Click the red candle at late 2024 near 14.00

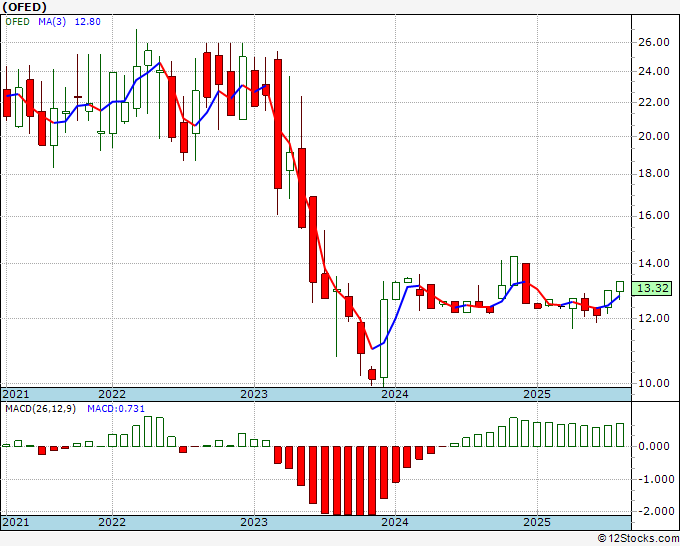click(x=526, y=283)
